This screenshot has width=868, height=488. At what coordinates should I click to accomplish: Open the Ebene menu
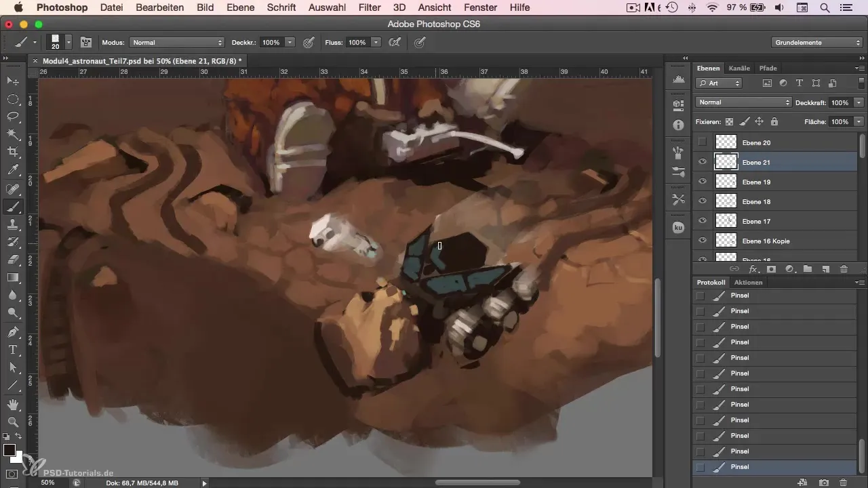pyautogui.click(x=241, y=7)
